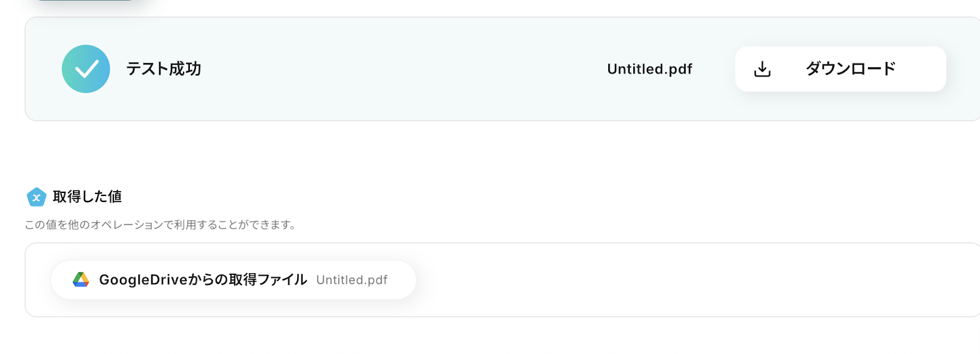Click the green test success checkmark icon
980x354 pixels.
86,69
